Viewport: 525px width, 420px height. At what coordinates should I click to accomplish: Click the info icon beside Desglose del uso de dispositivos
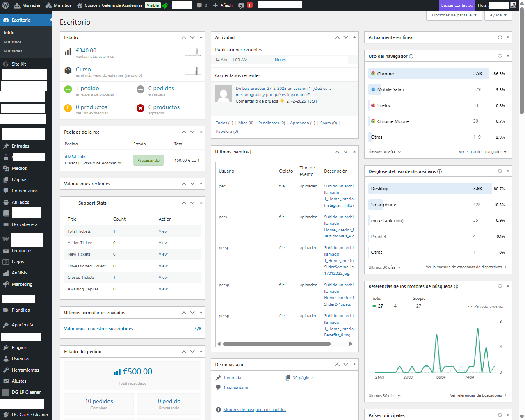[x=439, y=172]
